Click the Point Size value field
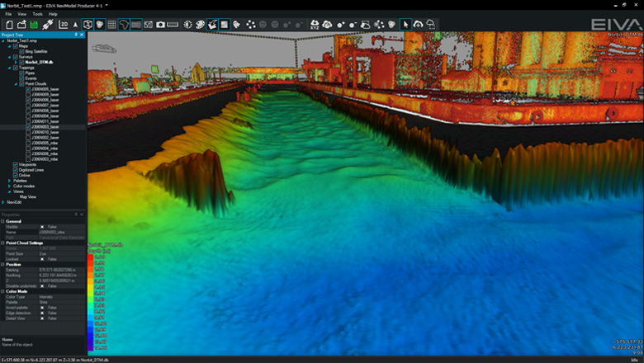Image resolution: width=644 pixels, height=363 pixels. click(62, 254)
